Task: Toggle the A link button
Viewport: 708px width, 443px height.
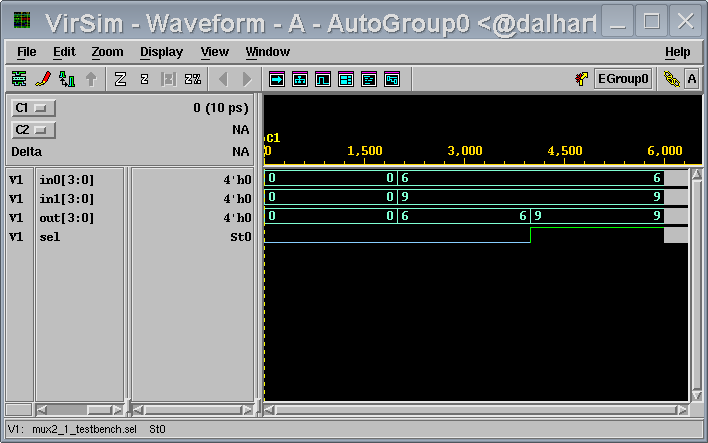Action: [x=692, y=79]
